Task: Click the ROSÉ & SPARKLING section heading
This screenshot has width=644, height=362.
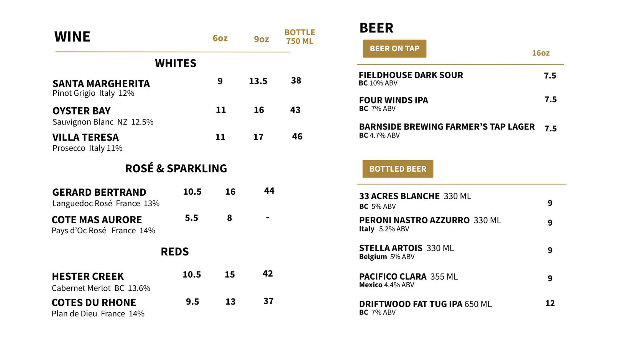Action: coord(176,169)
